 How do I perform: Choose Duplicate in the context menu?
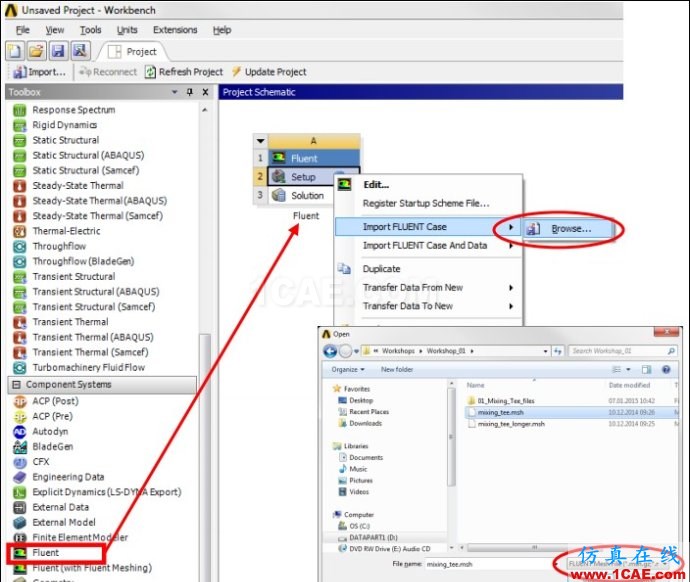(381, 269)
